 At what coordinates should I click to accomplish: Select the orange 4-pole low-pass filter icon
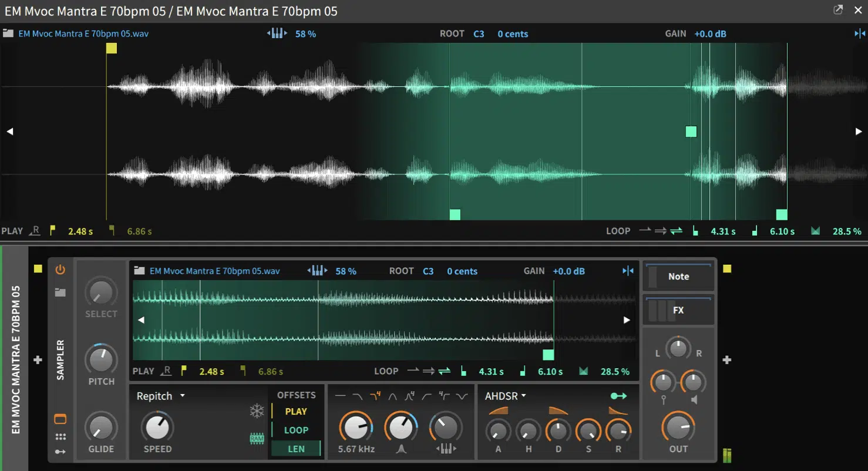tap(375, 396)
